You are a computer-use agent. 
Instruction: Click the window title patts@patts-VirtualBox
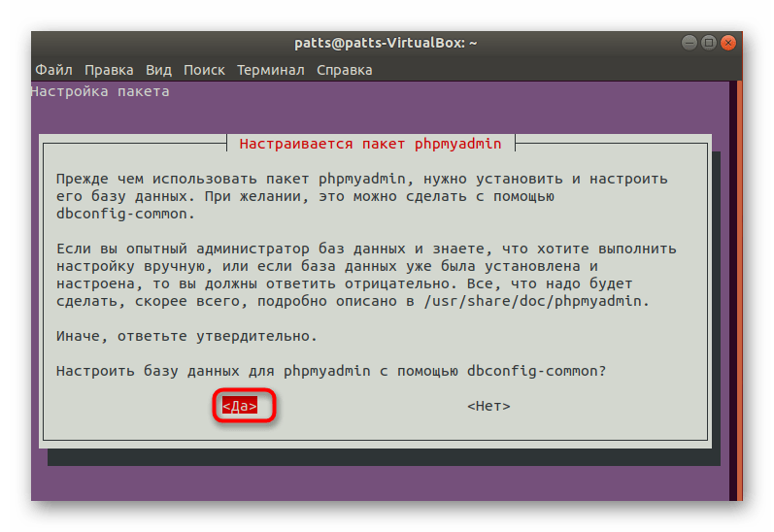coord(386,43)
